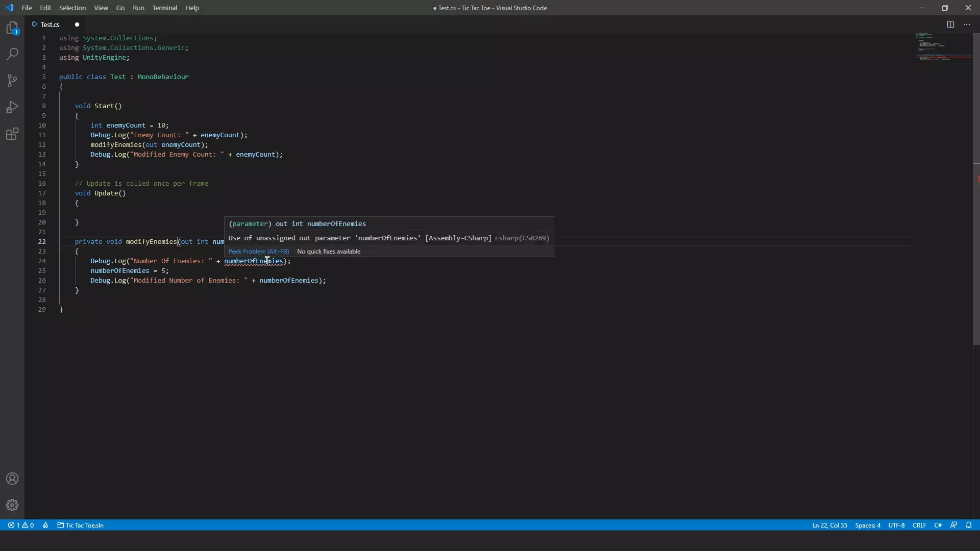Change indentation via Spaces: 4
The image size is (980, 551).
pos(868,525)
